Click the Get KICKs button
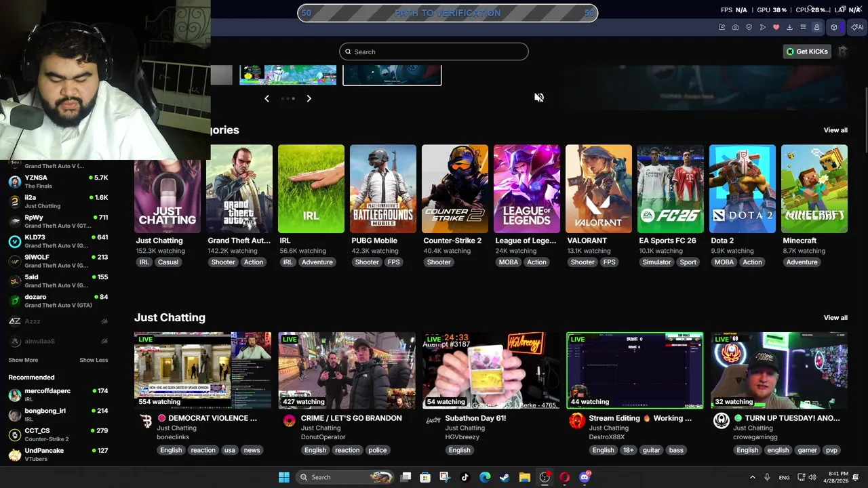This screenshot has height=488, width=868. tap(807, 52)
